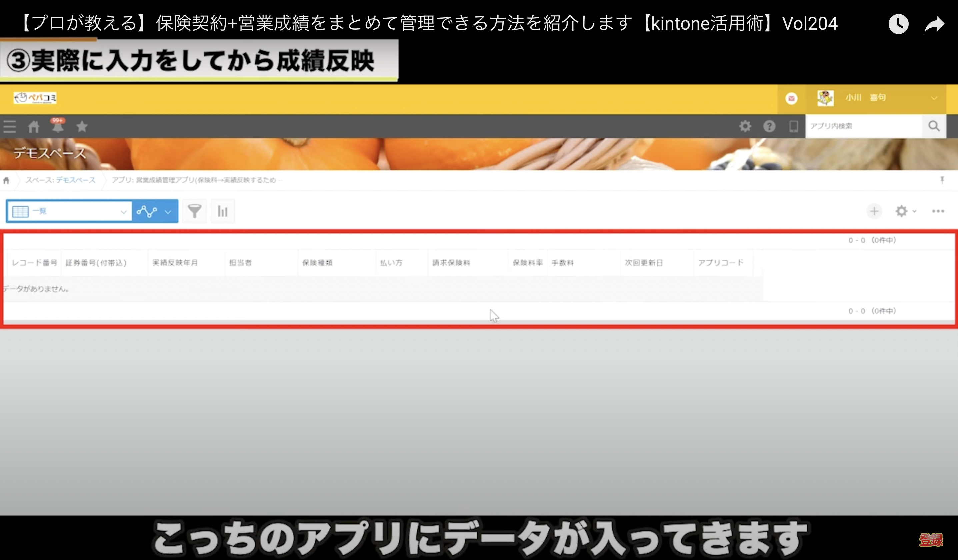958x560 pixels.
Task: Expand the graph view dropdown arrow
Action: (x=168, y=212)
